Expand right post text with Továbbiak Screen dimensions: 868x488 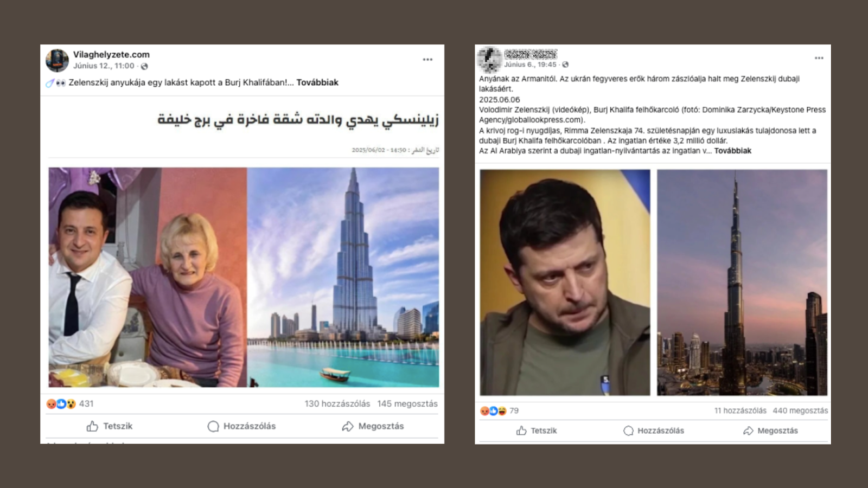click(732, 151)
